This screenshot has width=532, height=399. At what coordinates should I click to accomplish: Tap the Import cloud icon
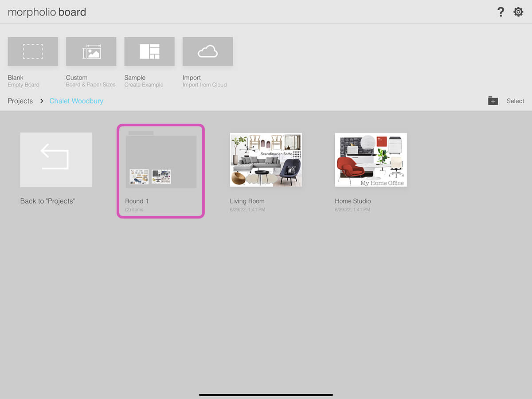207,51
